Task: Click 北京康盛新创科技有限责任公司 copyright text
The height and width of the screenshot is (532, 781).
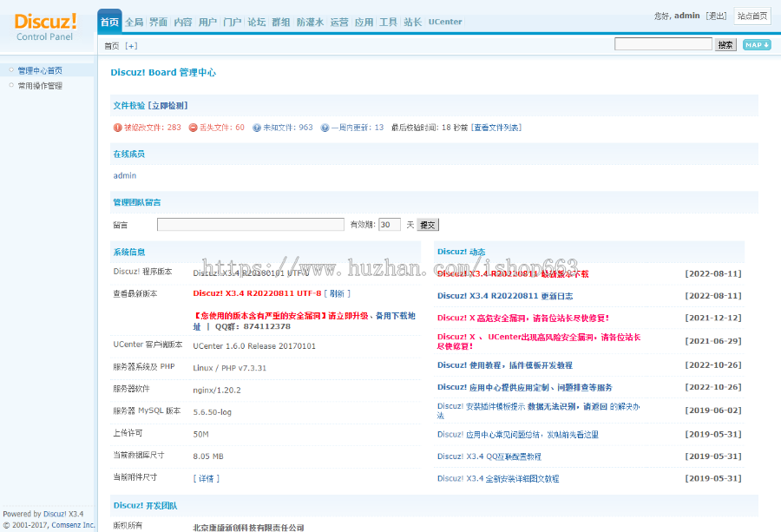Action: (x=248, y=528)
